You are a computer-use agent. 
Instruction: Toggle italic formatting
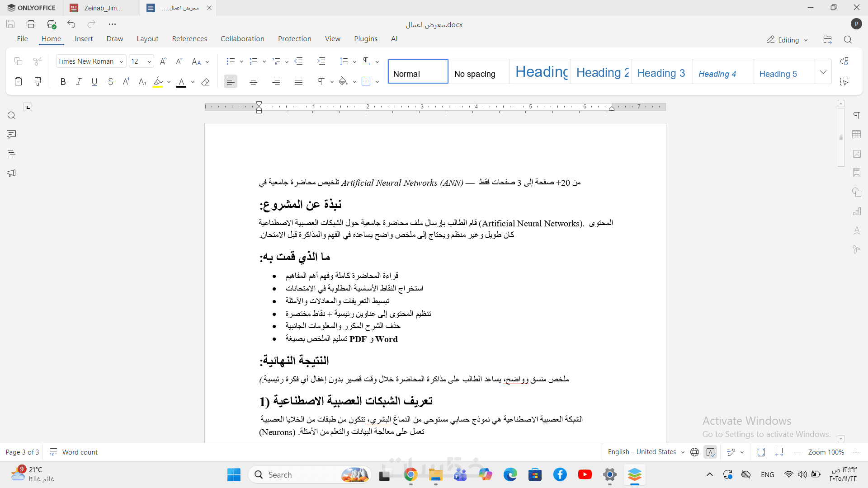pos(79,82)
